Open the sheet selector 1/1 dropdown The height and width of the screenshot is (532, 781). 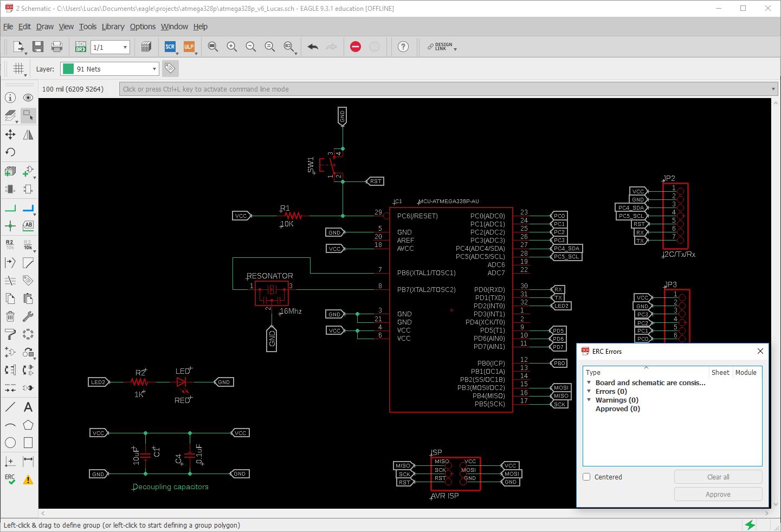coord(110,47)
